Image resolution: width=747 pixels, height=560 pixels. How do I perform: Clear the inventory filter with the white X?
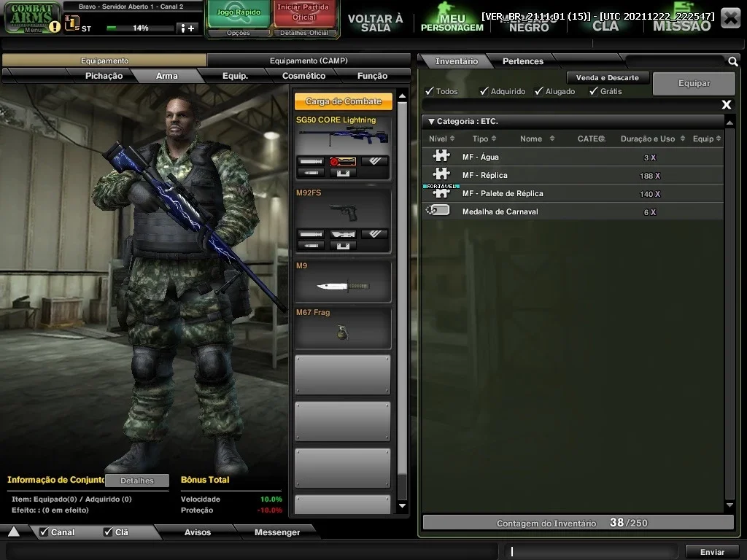tap(726, 105)
